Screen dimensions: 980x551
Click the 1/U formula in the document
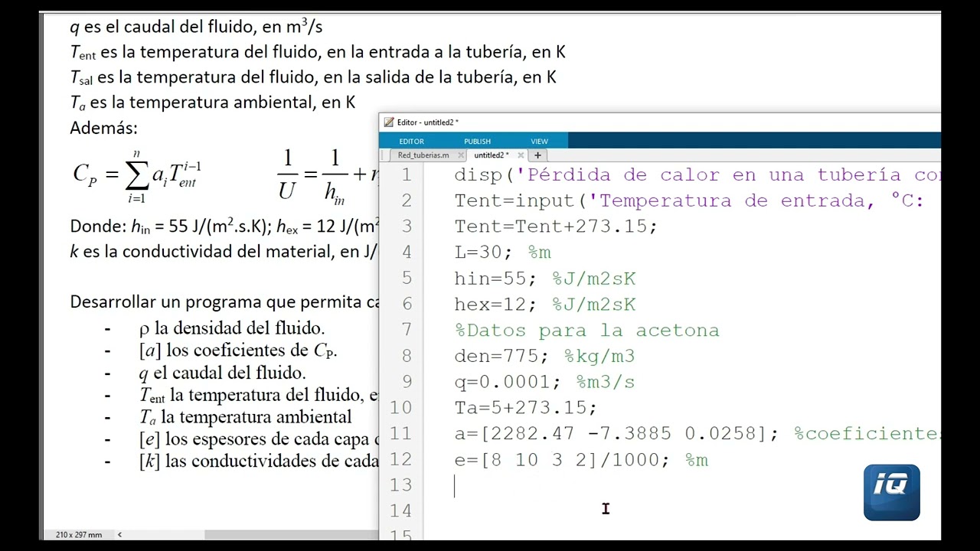coord(327,177)
